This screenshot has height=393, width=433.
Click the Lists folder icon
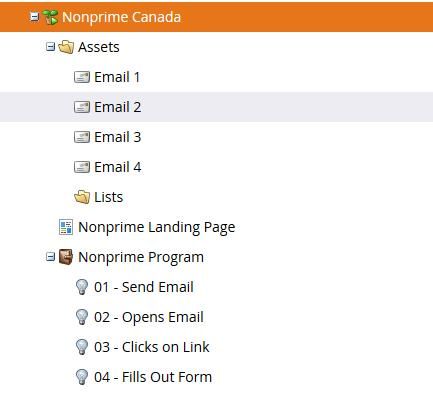coord(82,197)
